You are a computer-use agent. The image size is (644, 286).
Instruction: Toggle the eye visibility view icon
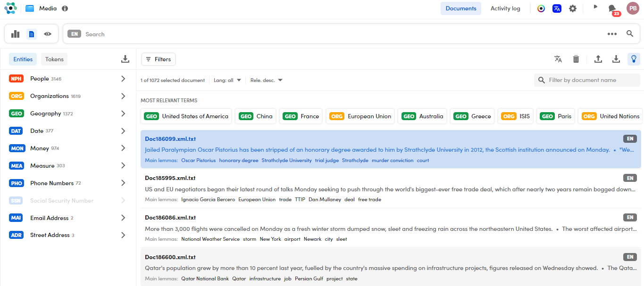pyautogui.click(x=48, y=34)
